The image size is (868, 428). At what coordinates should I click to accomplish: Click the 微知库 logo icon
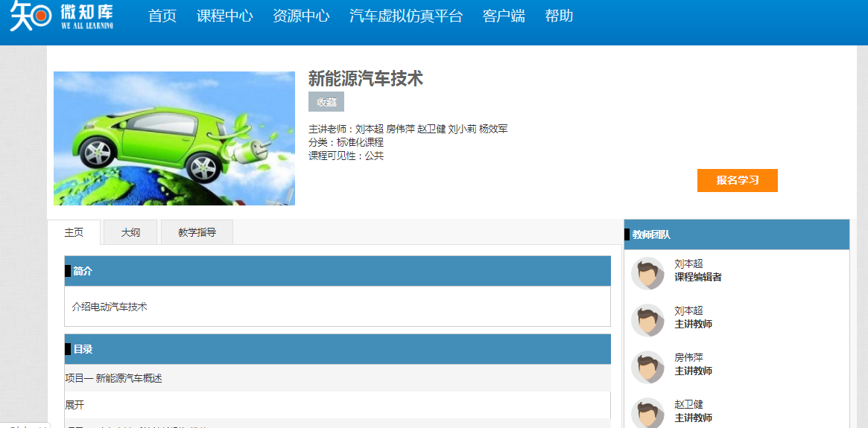[x=30, y=16]
